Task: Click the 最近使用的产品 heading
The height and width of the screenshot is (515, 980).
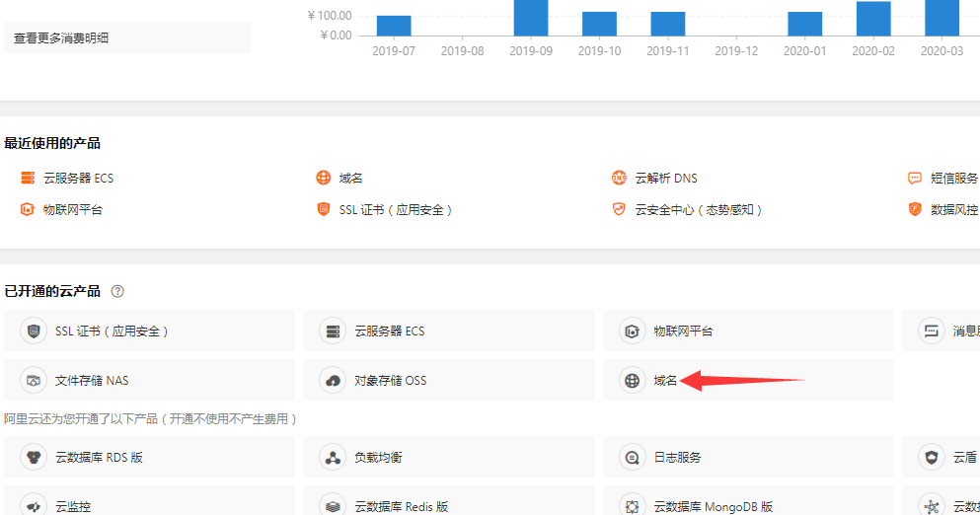Action: [52, 143]
